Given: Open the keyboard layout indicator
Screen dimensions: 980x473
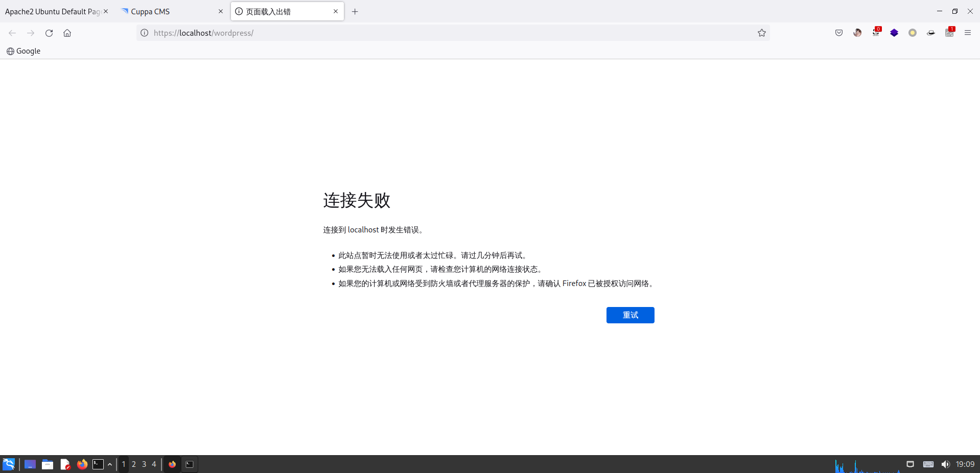Looking at the screenshot, I should [928, 464].
